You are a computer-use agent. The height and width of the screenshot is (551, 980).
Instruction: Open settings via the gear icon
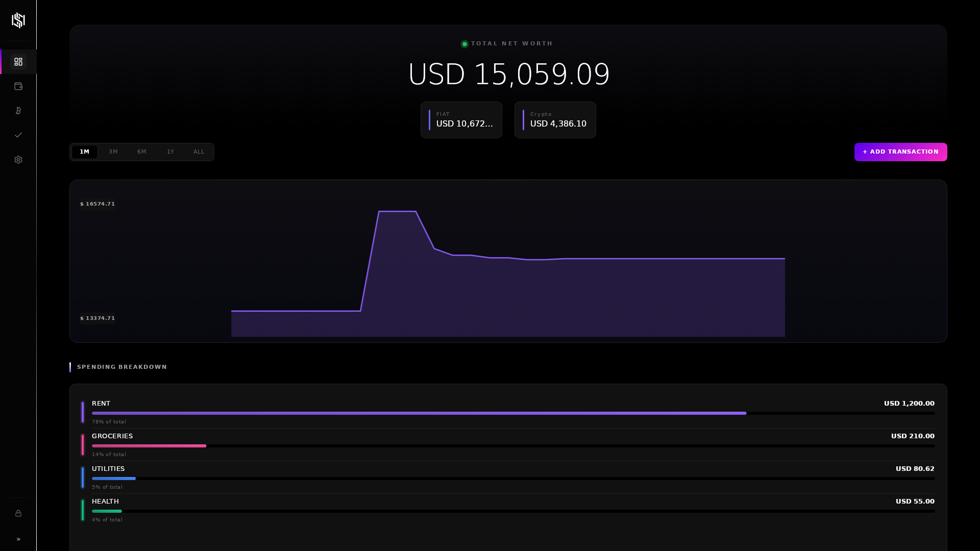coord(18,160)
